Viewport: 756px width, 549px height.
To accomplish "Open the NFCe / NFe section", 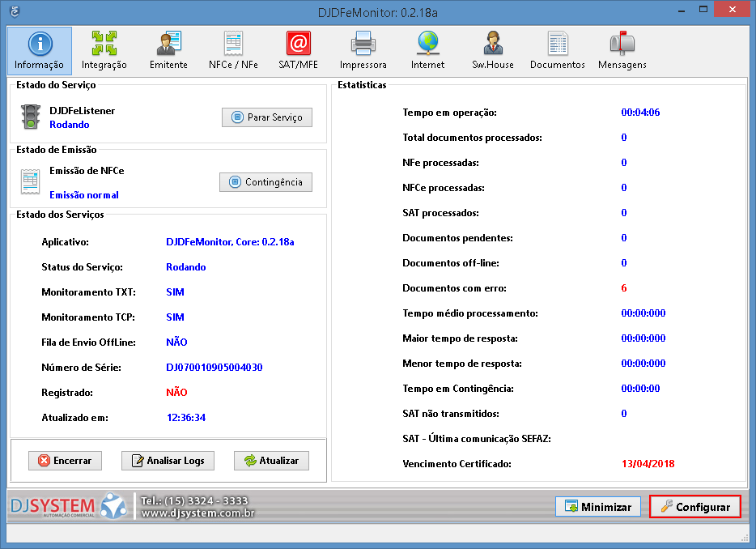I will click(233, 51).
